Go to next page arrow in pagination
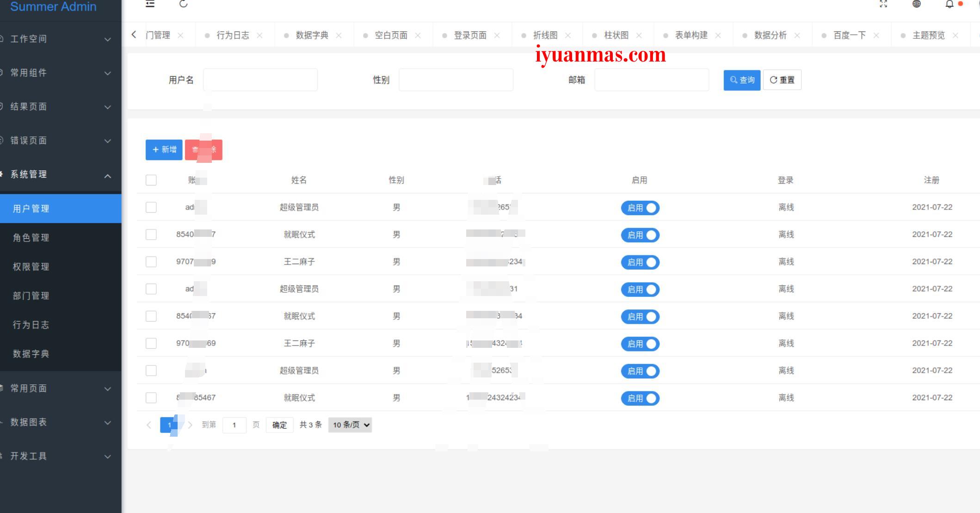 click(190, 425)
